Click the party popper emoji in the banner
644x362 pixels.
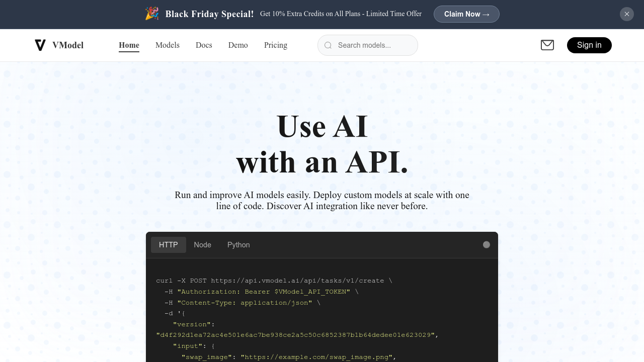(x=152, y=14)
